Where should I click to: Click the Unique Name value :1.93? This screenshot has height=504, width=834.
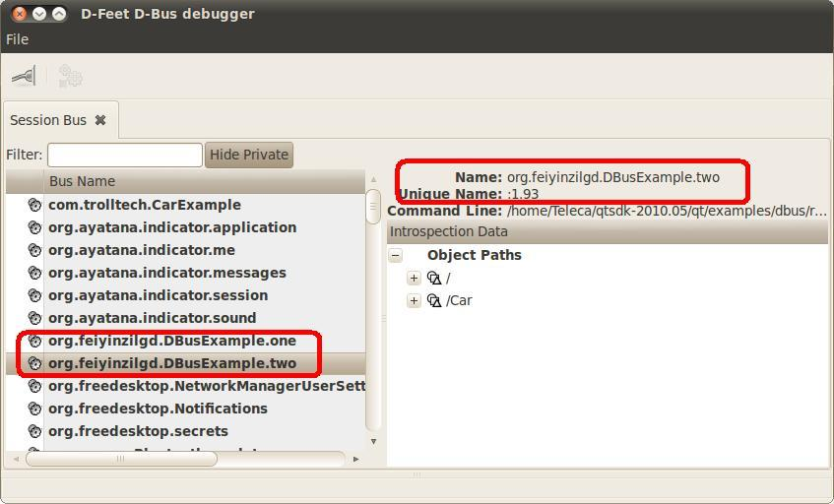click(523, 194)
